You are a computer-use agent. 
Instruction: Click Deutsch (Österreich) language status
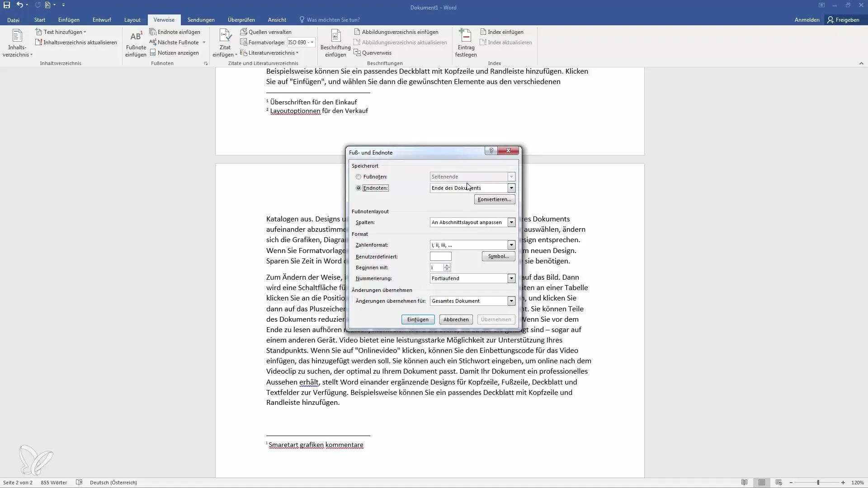click(x=113, y=483)
